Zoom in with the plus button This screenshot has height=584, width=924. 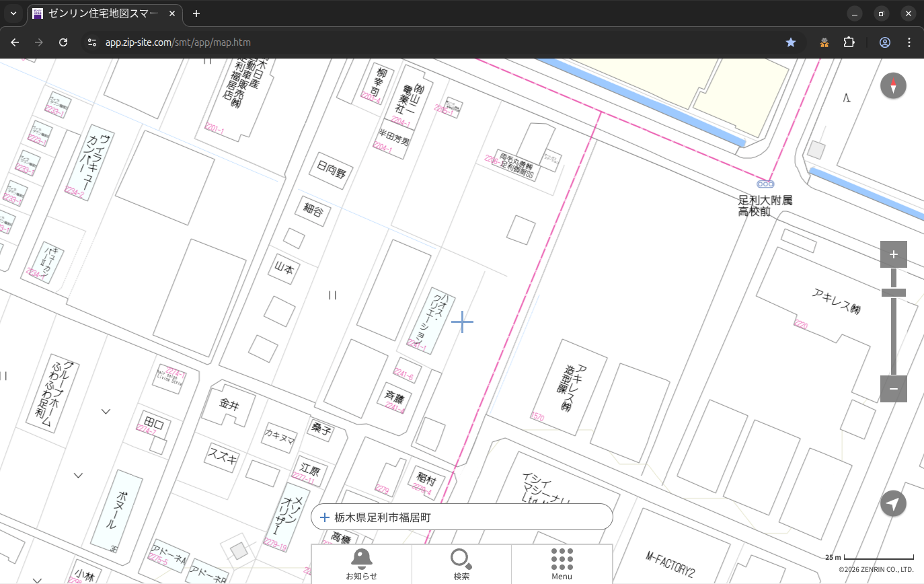[x=893, y=254]
